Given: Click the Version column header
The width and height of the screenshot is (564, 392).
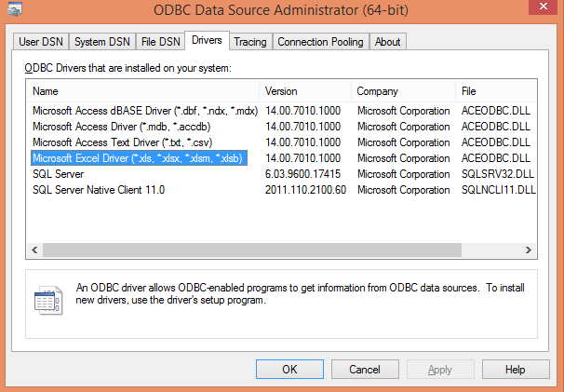Looking at the screenshot, I should point(305,91).
